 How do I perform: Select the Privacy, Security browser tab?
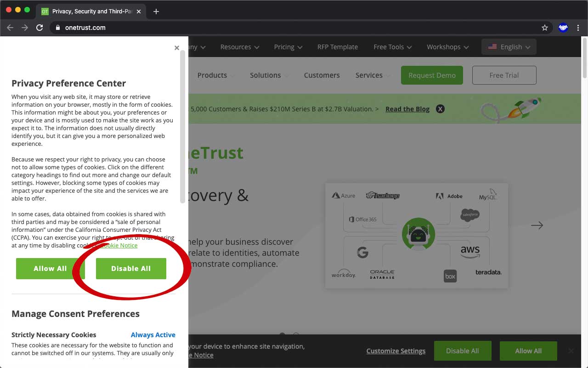tap(91, 11)
